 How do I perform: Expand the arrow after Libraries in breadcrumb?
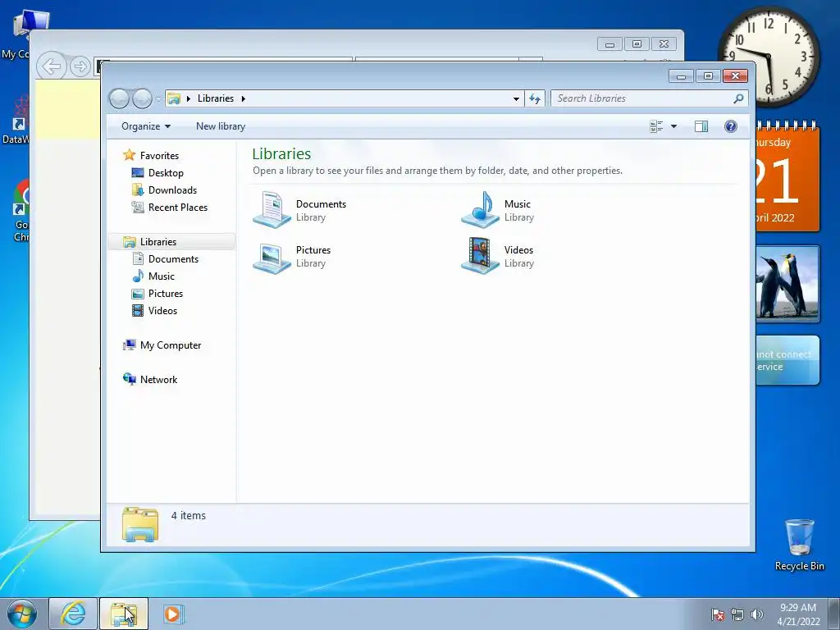[243, 98]
